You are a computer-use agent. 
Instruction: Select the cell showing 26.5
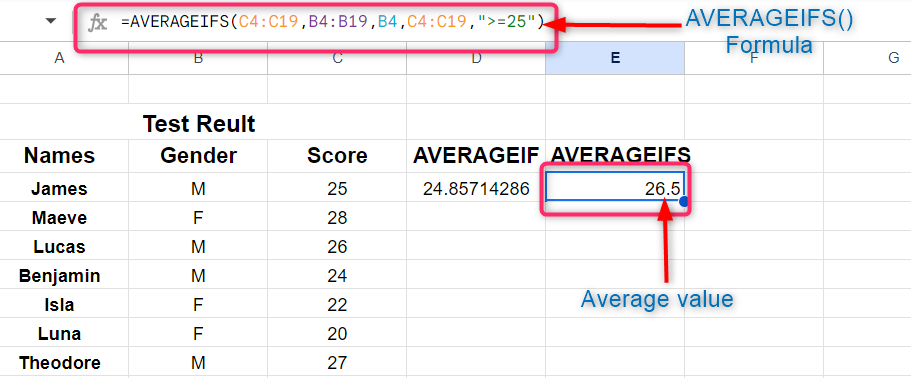[x=615, y=188]
